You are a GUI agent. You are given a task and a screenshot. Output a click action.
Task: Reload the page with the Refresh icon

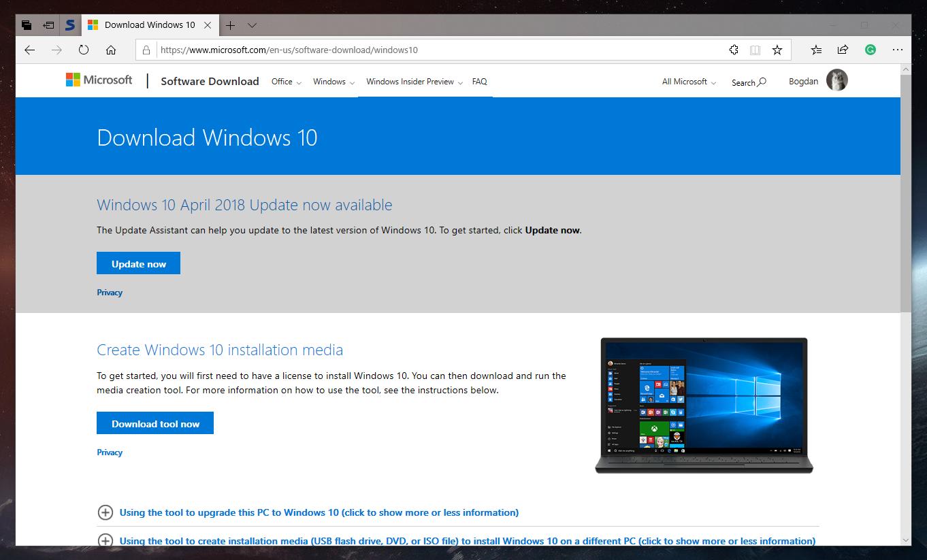[x=84, y=50]
